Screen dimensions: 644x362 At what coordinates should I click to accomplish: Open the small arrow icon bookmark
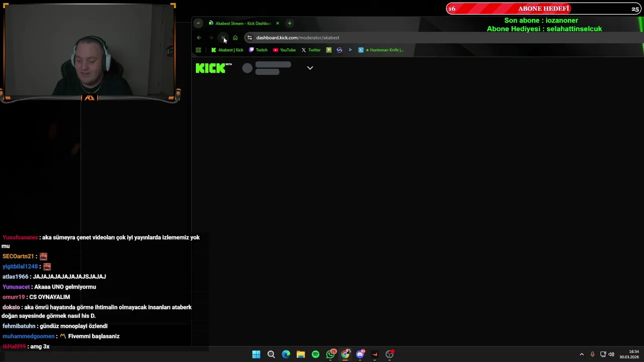pos(350,50)
